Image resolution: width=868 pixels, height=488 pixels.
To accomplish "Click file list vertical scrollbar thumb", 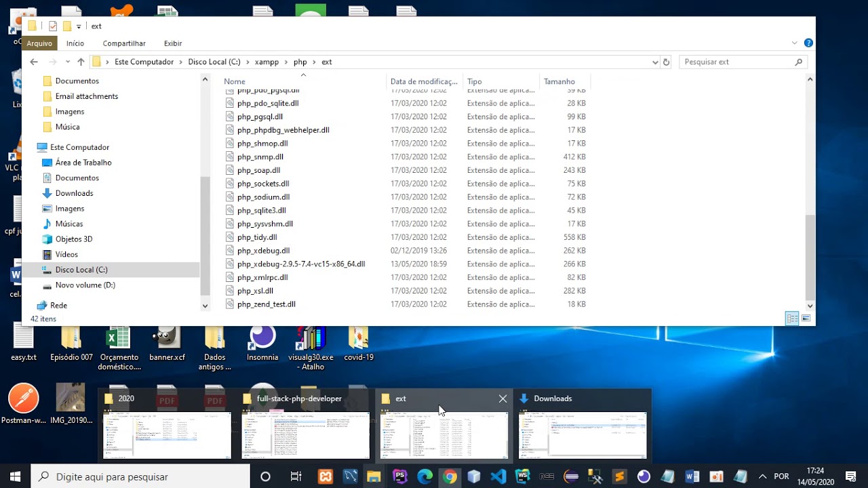I will [x=810, y=257].
